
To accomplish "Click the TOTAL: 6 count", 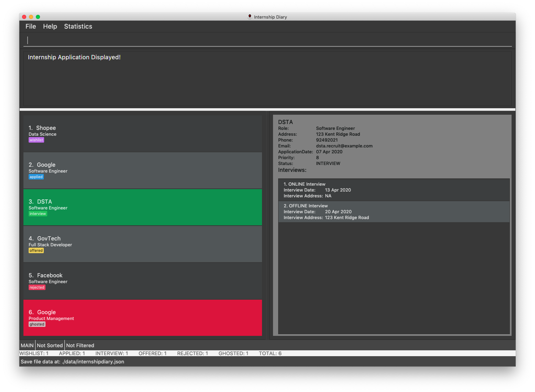I will tap(270, 353).
